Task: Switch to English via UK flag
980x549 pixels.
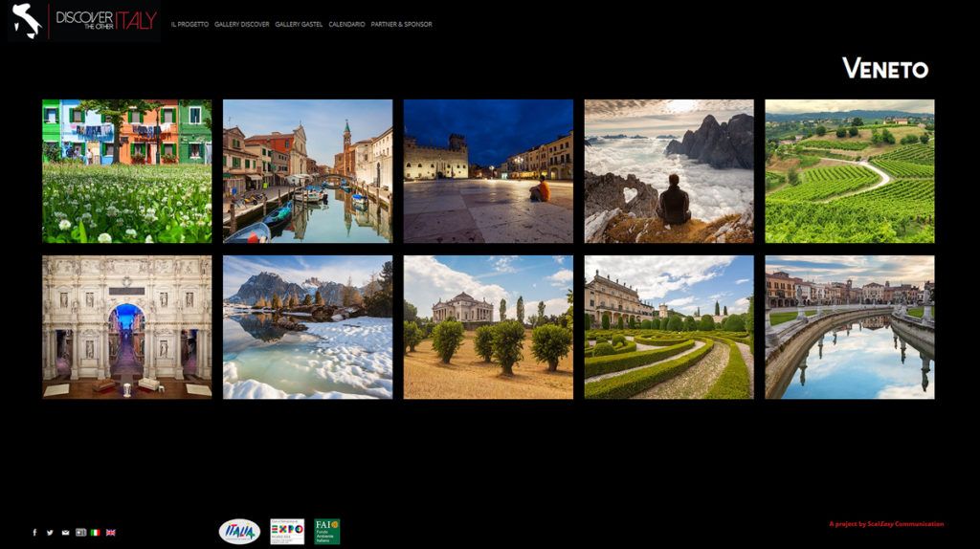Action: [111, 533]
